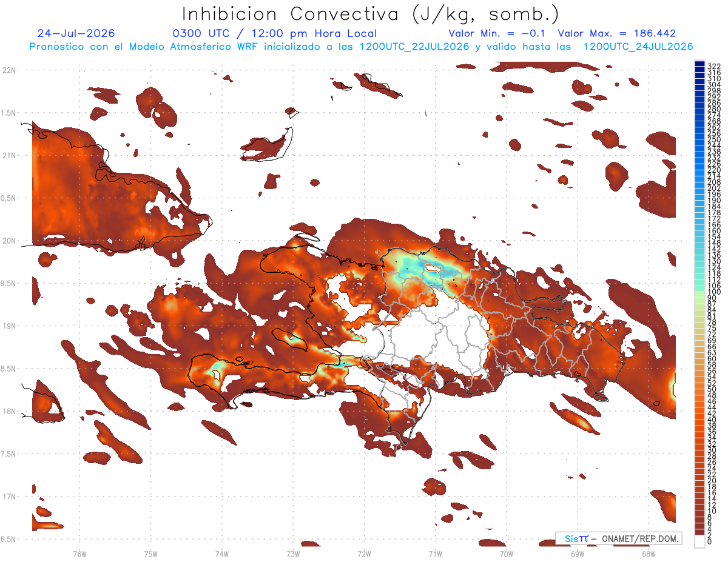This screenshot has width=728, height=562.
Task: Click the '75W' longitude label
Action: coord(151,553)
